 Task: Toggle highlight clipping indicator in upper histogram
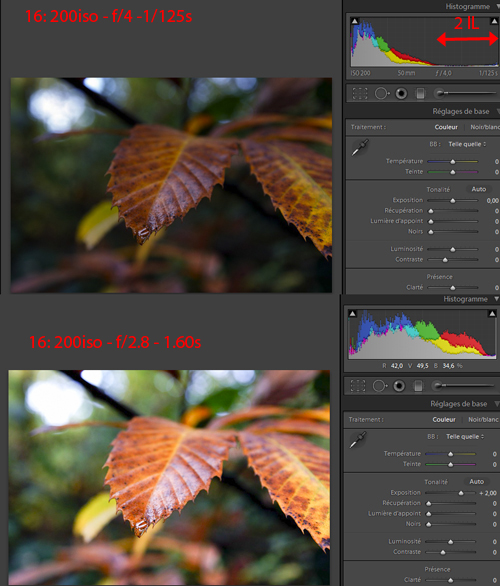pos(494,22)
